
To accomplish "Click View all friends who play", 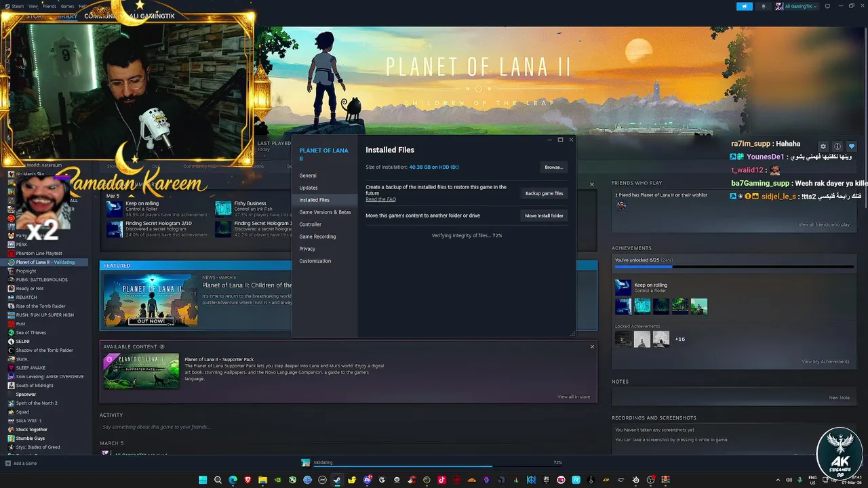I will point(824,224).
